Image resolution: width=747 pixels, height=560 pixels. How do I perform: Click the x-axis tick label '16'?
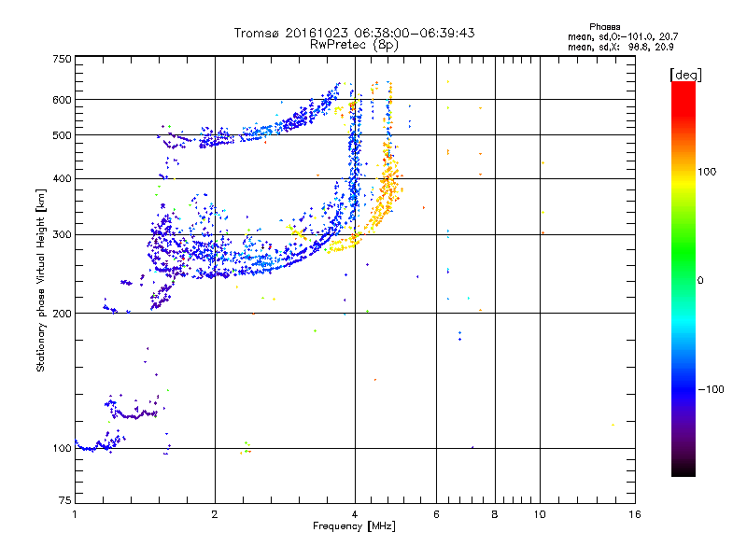coord(635,514)
